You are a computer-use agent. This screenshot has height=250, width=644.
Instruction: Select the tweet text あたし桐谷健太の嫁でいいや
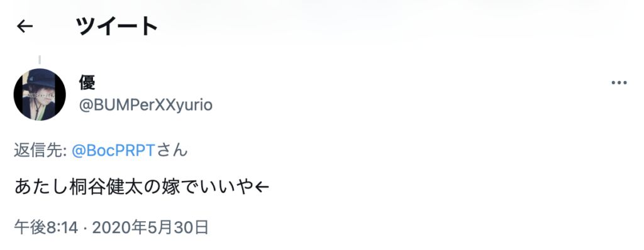point(142,188)
